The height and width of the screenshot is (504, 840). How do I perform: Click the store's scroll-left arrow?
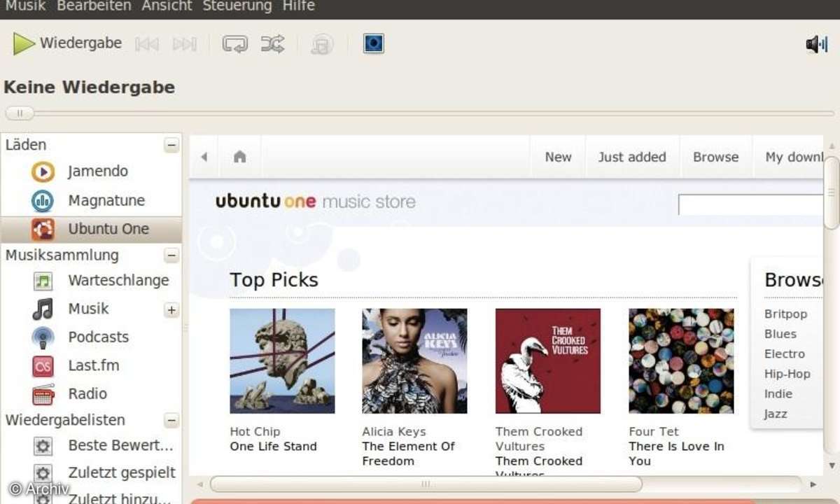pos(200,484)
